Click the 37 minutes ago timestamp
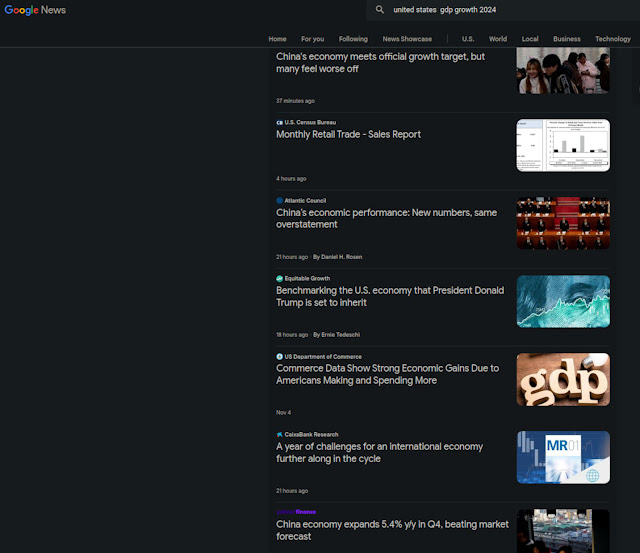This screenshot has width=640, height=553. [x=295, y=101]
